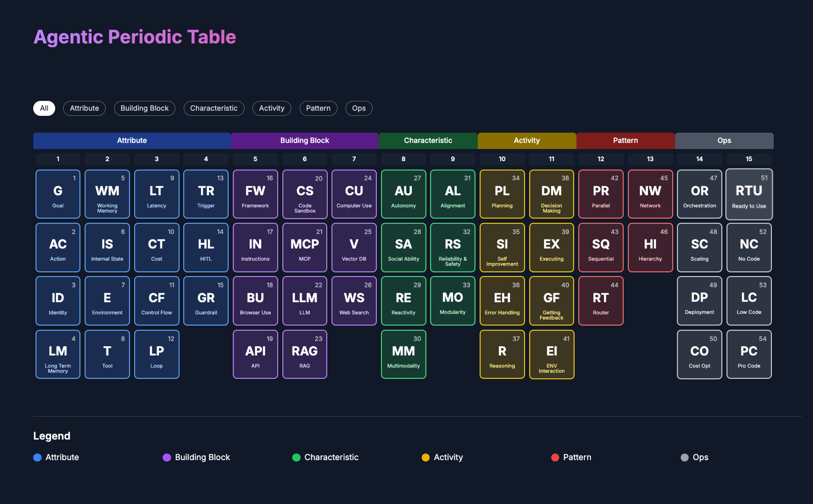The height and width of the screenshot is (504, 813).
Task: Click the WM Working Memory element
Action: point(107,194)
